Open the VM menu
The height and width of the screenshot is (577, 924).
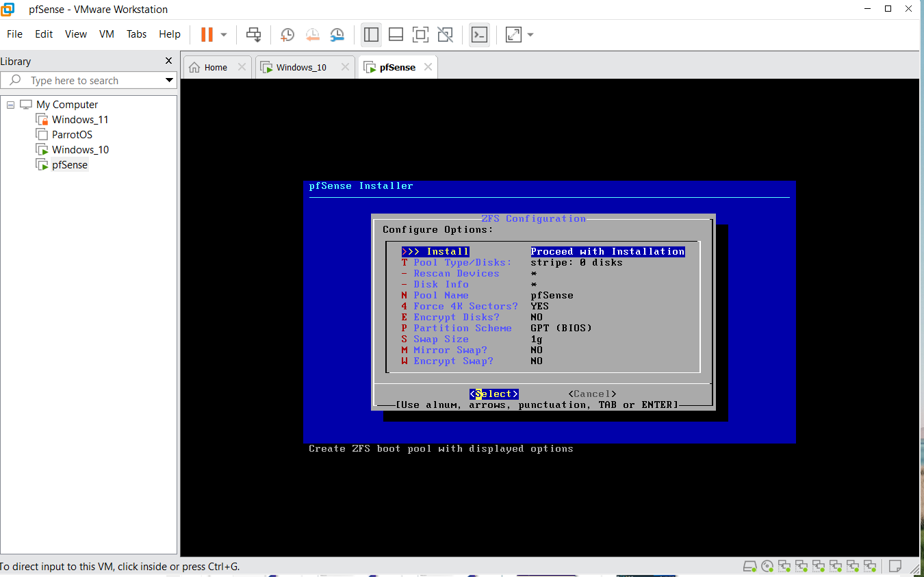click(107, 34)
